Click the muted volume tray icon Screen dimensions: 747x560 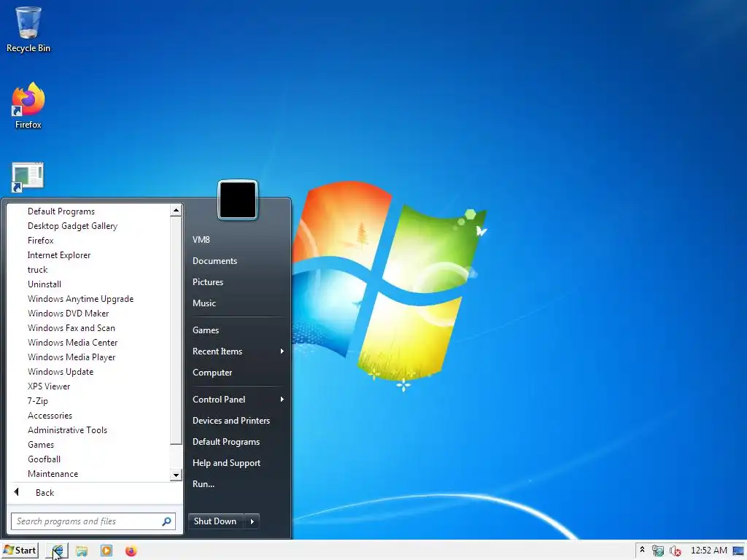pyautogui.click(x=675, y=551)
